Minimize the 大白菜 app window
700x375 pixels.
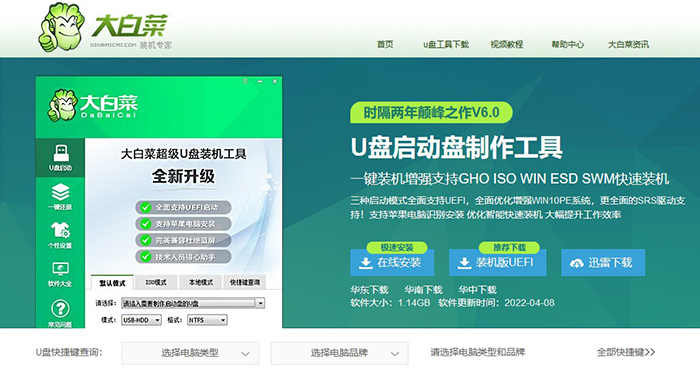pyautogui.click(x=260, y=81)
